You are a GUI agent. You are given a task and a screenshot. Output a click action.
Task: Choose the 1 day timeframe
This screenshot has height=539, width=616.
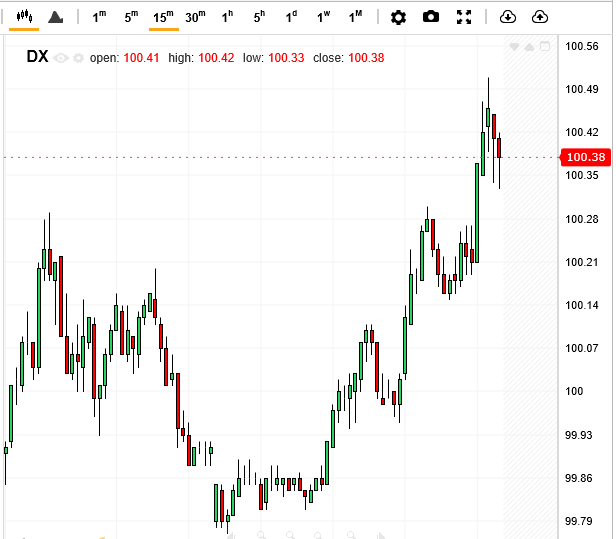click(291, 17)
